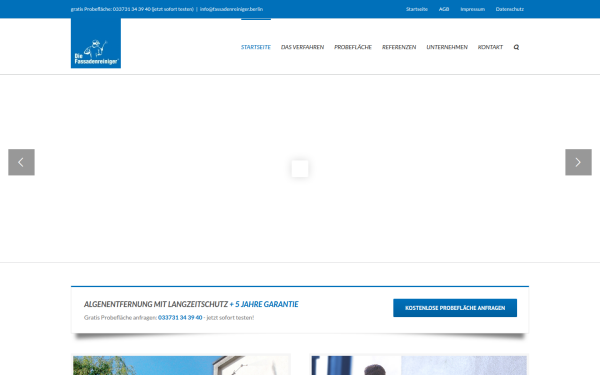Open Datenschutz link in top bar
Screen dimensions: 600x375
510,9
